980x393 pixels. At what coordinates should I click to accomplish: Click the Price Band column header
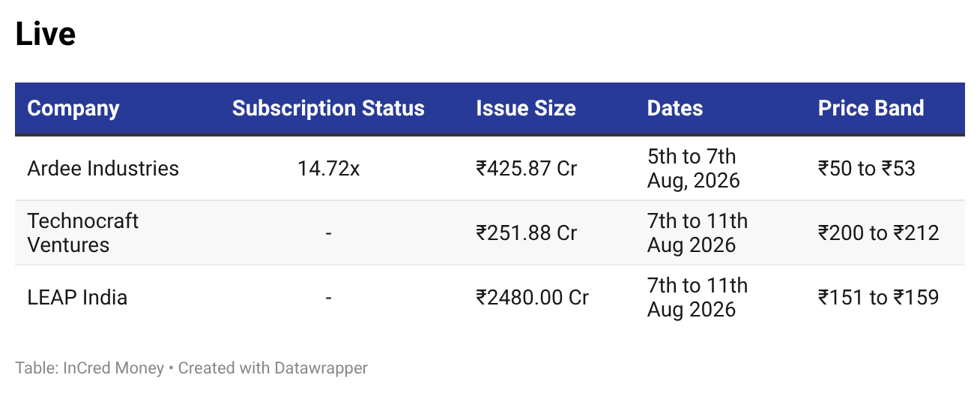coord(871,109)
